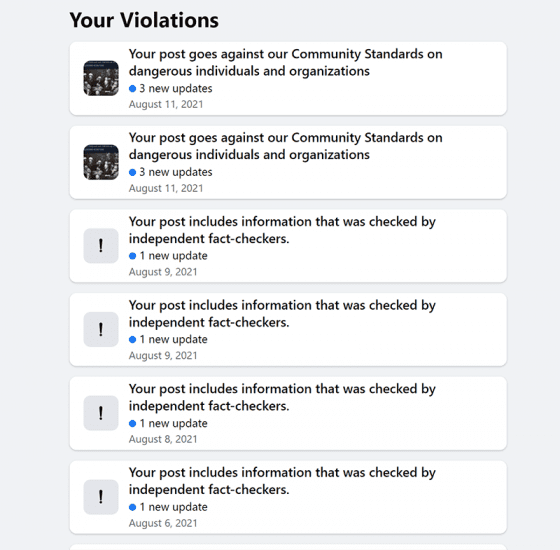Screen dimensions: 560x550
Task: View '3 new updates' on second August 11 card
Action: point(176,172)
